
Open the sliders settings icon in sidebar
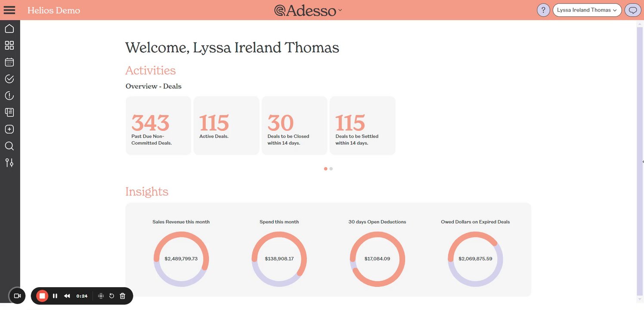[x=9, y=162]
